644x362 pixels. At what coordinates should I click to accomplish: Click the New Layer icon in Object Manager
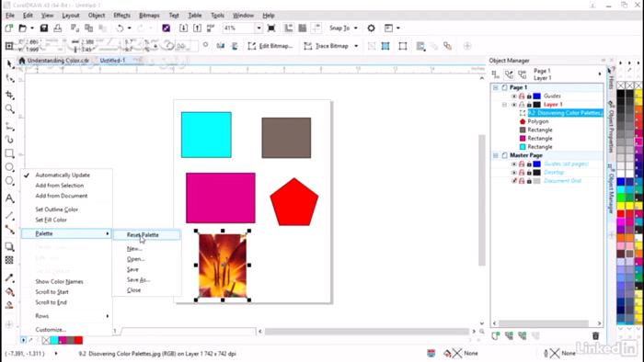496,336
